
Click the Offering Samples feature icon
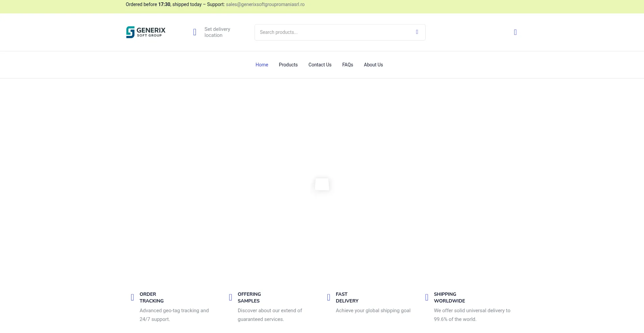click(x=230, y=297)
